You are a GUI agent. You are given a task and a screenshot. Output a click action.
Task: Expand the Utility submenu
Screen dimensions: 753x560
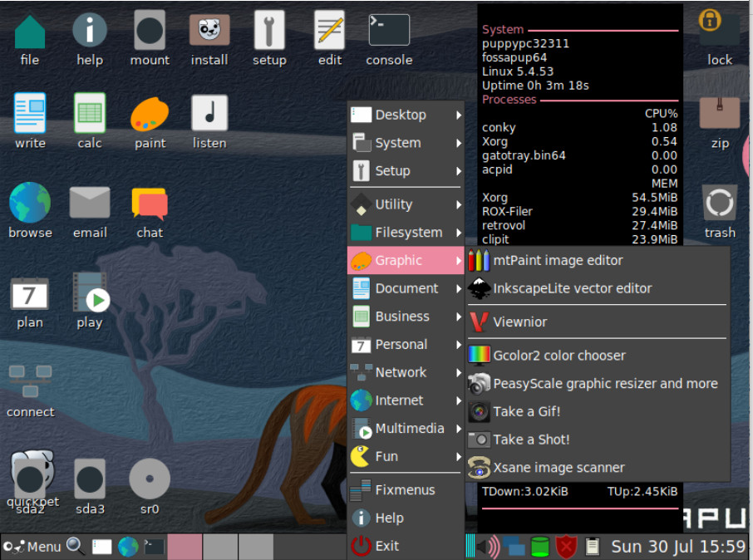pos(406,204)
